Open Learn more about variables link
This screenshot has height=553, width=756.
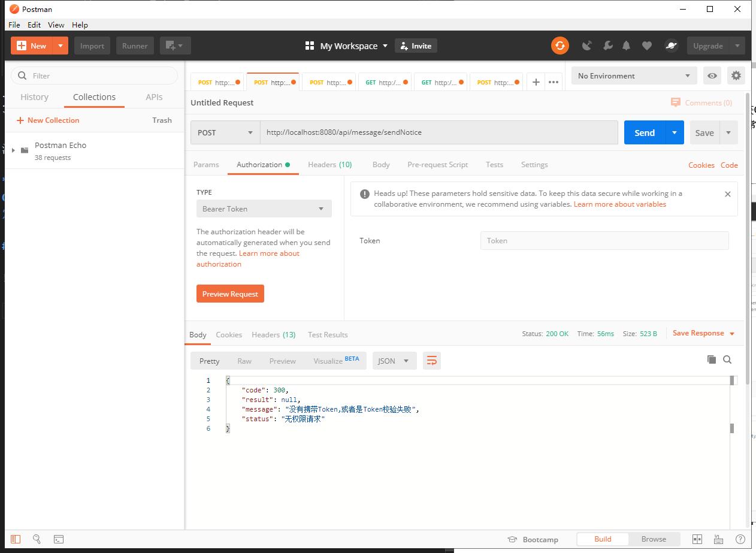point(620,204)
